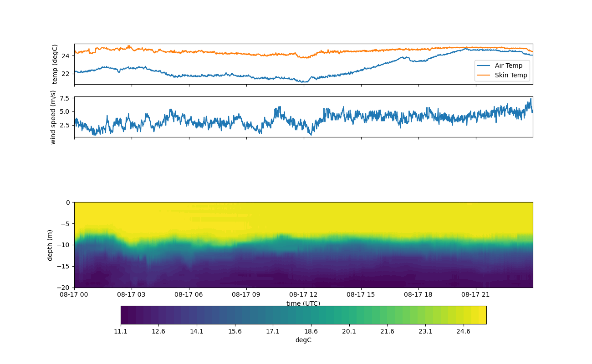The image size is (592, 364).
Task: Select the -20 depth axis tick label
Action: (x=65, y=288)
